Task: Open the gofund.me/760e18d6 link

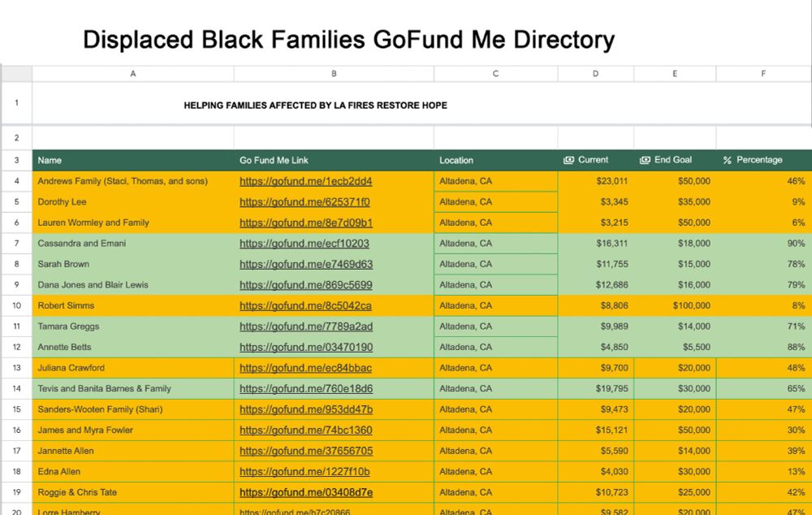Action: coord(306,388)
